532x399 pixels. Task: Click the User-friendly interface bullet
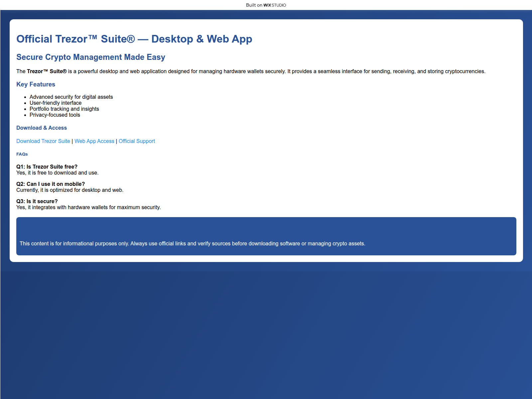[x=56, y=103]
